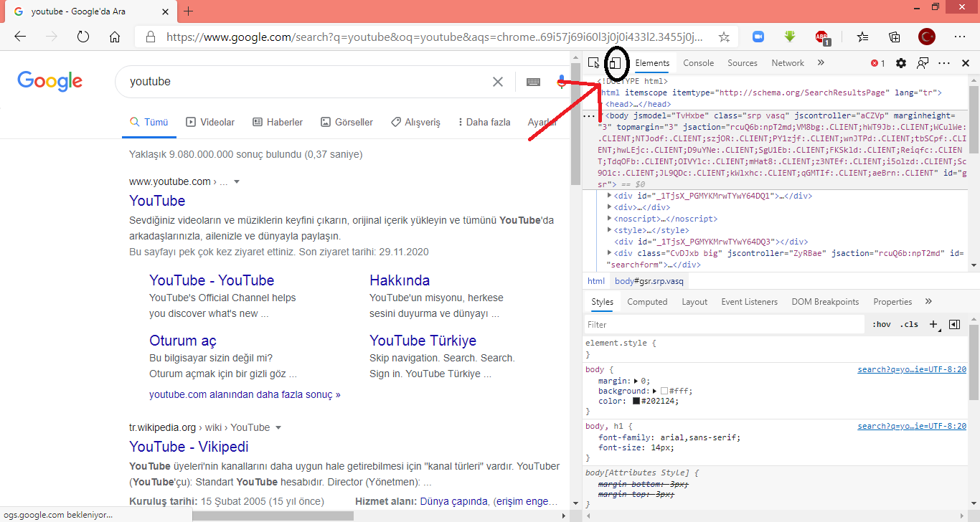This screenshot has width=980, height=522.
Task: Open DevTools settings gear
Action: point(901,63)
